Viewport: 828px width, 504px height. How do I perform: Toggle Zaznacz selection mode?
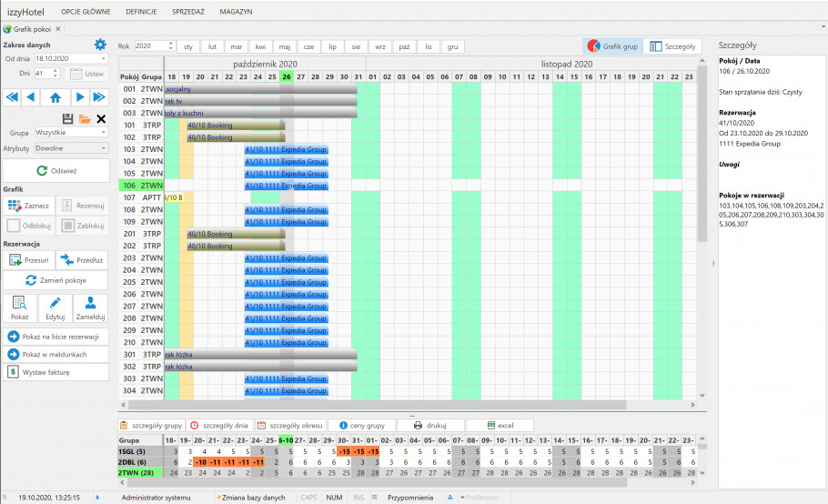tap(29, 206)
